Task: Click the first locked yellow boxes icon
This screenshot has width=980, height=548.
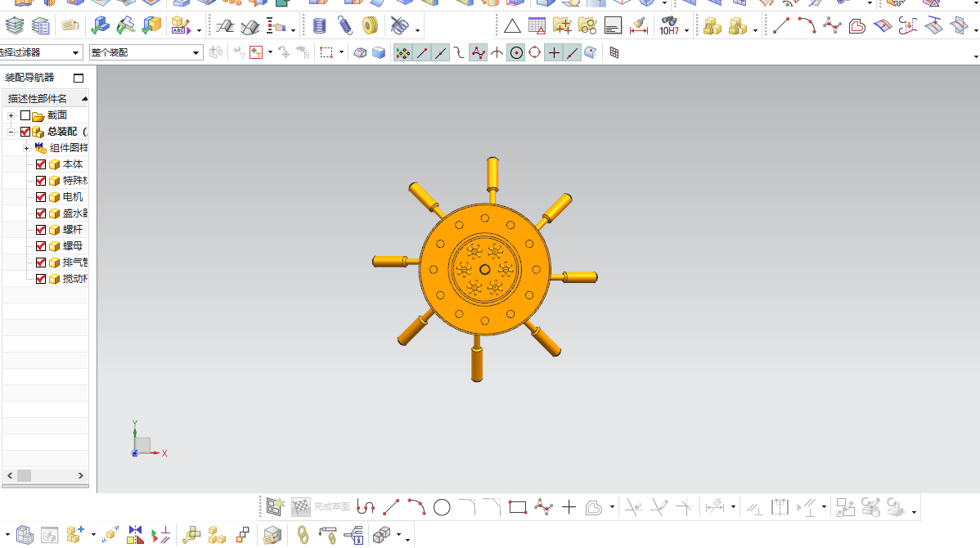Action: tap(712, 26)
